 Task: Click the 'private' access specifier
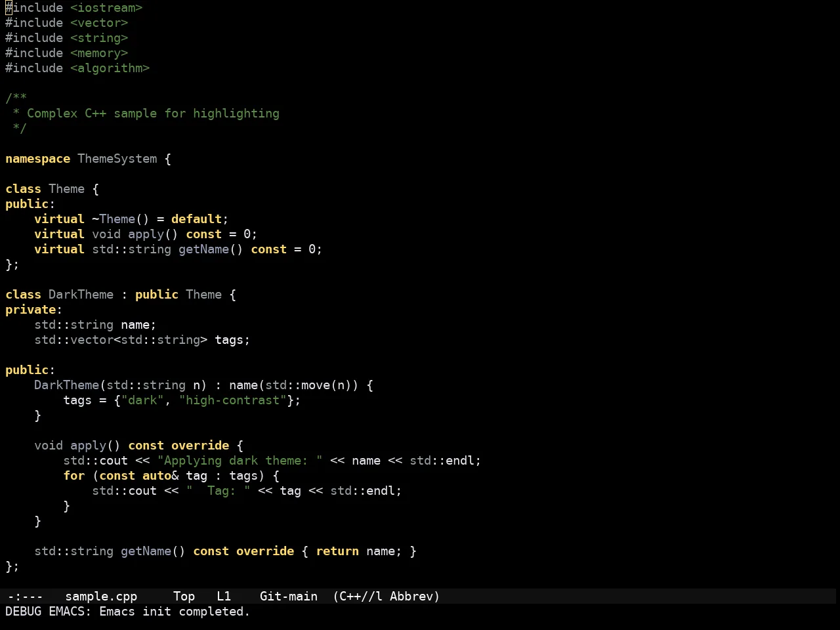(31, 310)
